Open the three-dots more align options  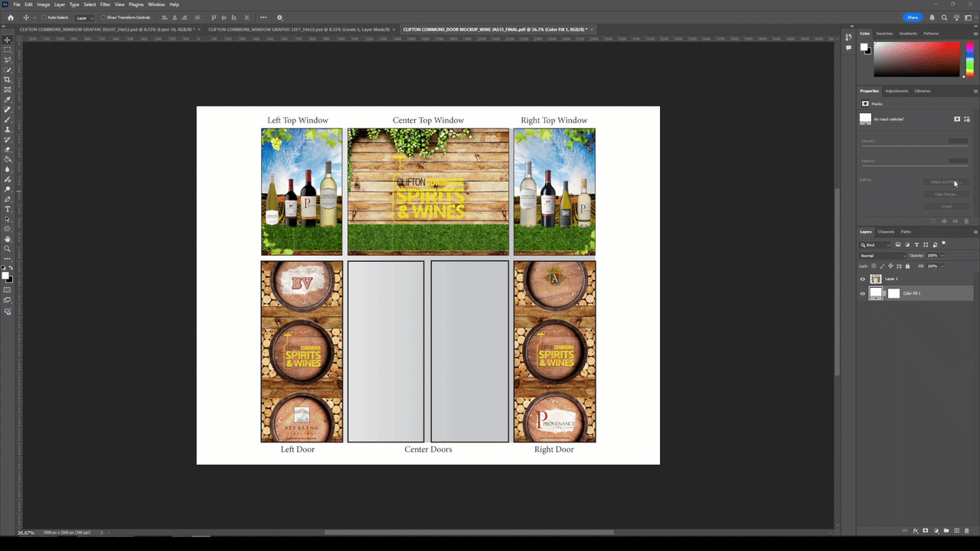[x=263, y=18]
